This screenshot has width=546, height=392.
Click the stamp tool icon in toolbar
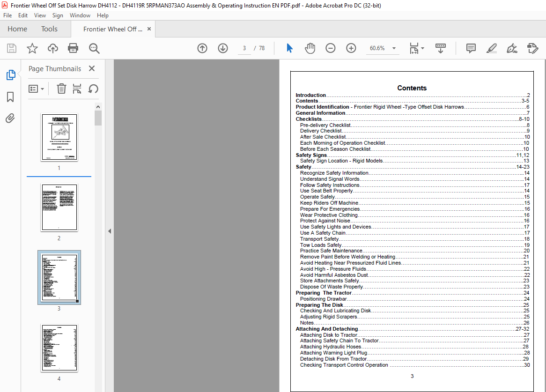[532, 48]
